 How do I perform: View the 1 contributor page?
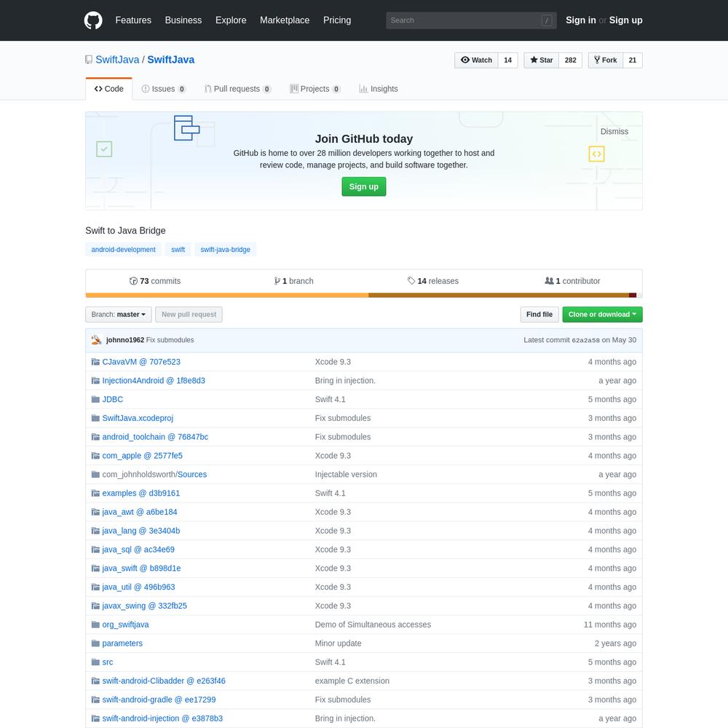(572, 281)
